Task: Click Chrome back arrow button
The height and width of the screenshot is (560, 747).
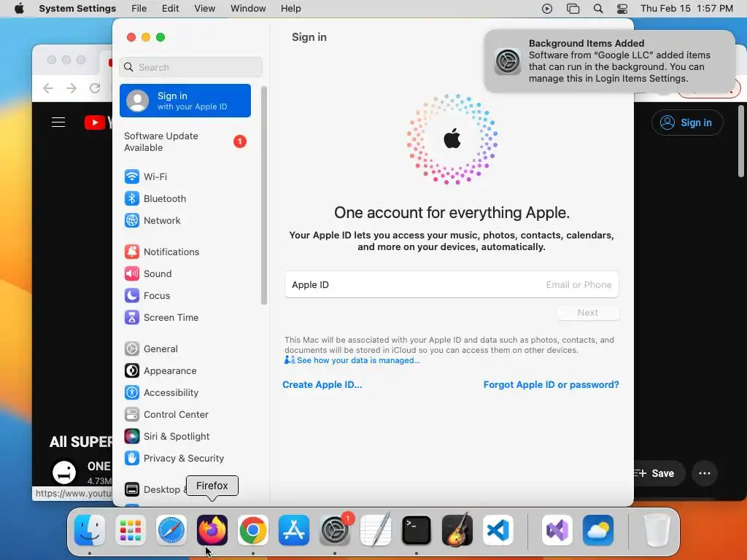Action: [48, 88]
